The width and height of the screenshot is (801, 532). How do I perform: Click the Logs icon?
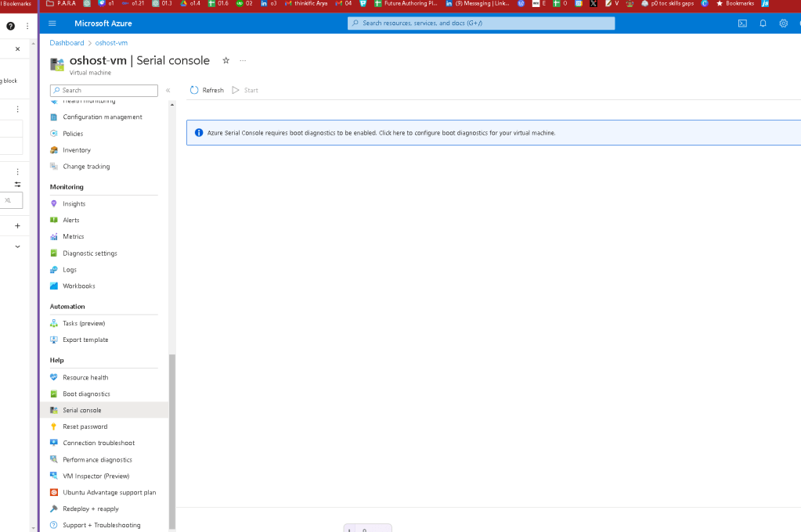[x=54, y=270]
